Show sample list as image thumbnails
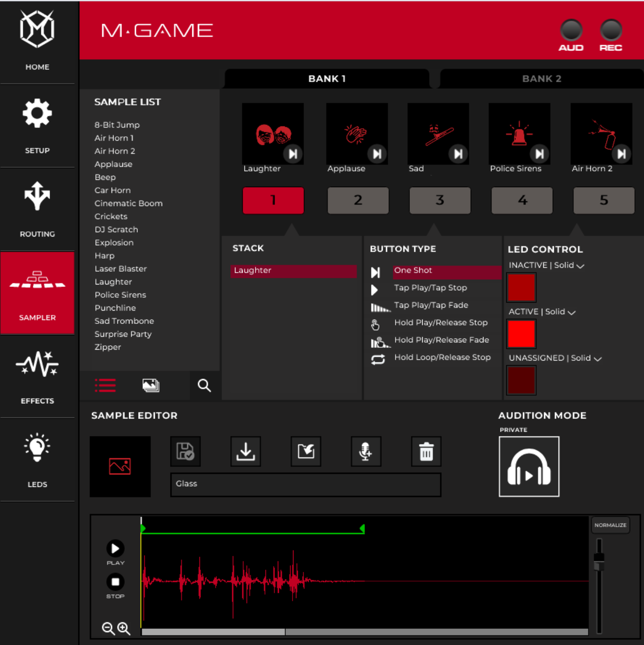This screenshot has width=644, height=645. [x=151, y=385]
